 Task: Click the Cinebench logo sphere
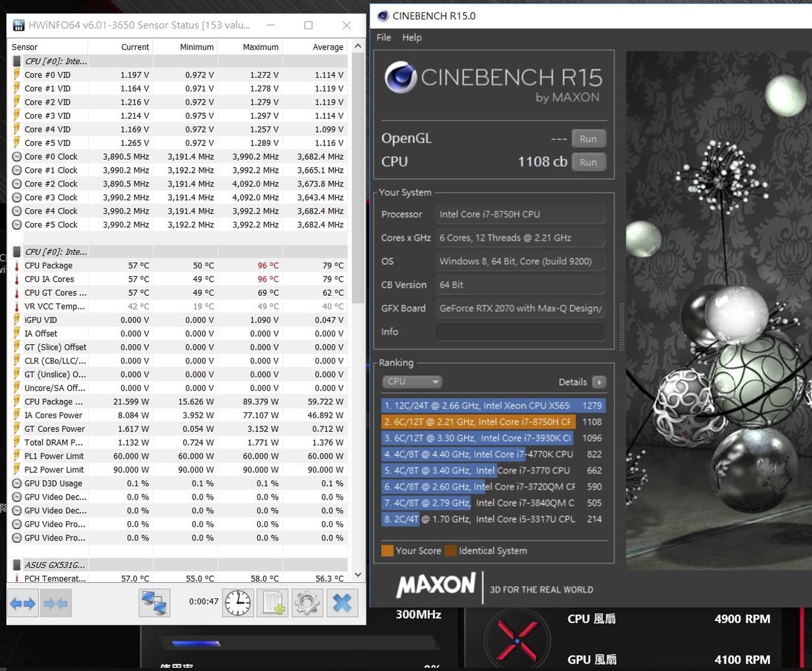(x=401, y=78)
